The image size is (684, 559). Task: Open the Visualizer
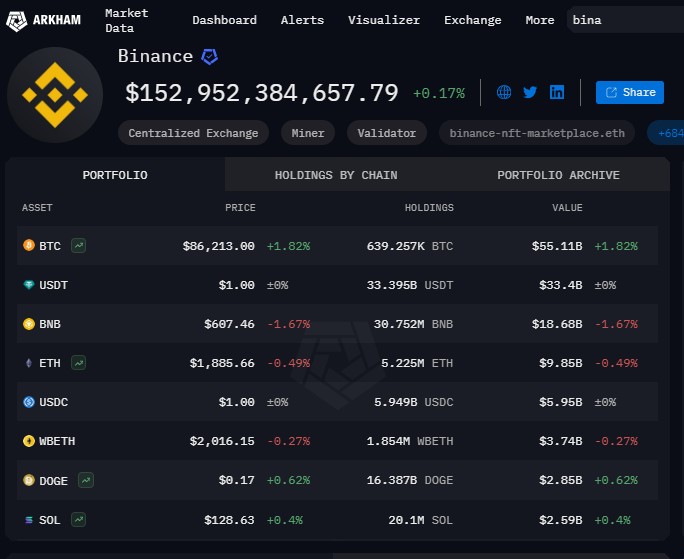point(384,20)
